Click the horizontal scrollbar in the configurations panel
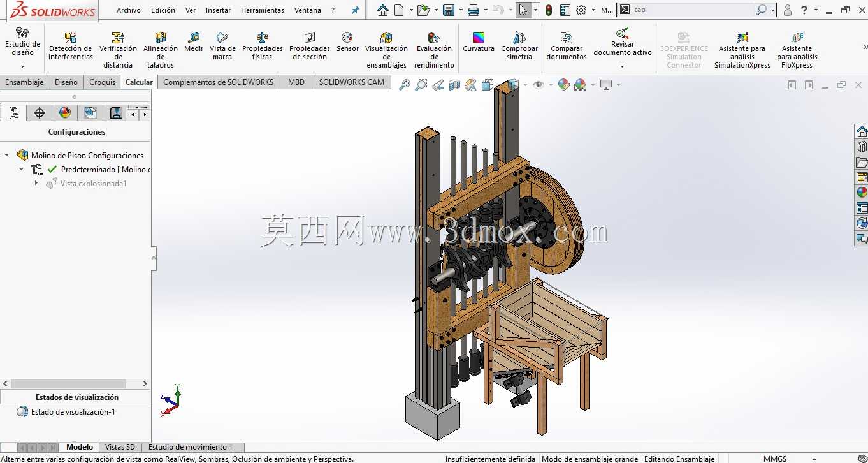This screenshot has height=463, width=868. pyautogui.click(x=69, y=383)
